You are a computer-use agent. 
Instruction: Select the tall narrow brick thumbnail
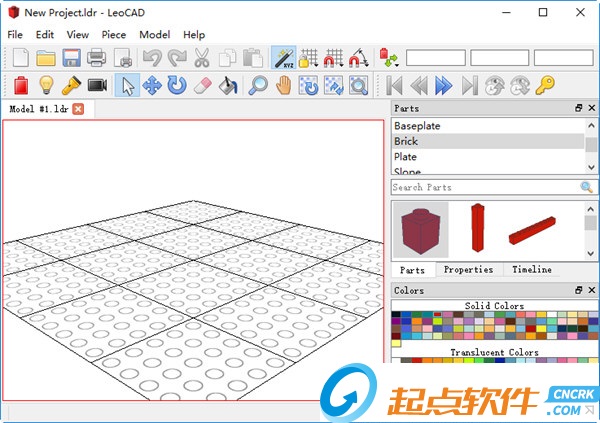coord(478,228)
